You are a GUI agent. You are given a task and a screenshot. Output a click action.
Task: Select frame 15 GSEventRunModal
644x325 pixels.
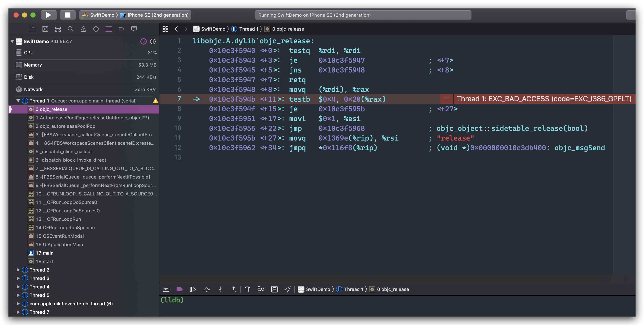[x=84, y=236]
